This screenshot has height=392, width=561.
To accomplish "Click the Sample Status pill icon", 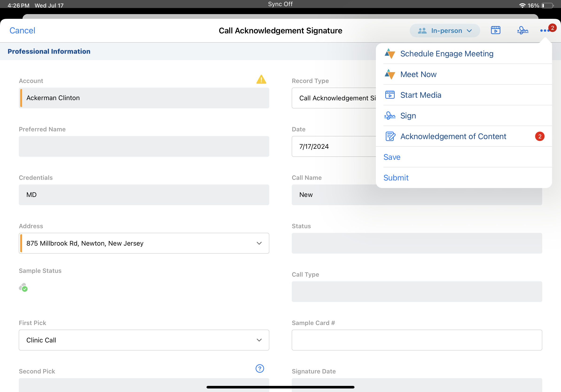I will tap(23, 287).
